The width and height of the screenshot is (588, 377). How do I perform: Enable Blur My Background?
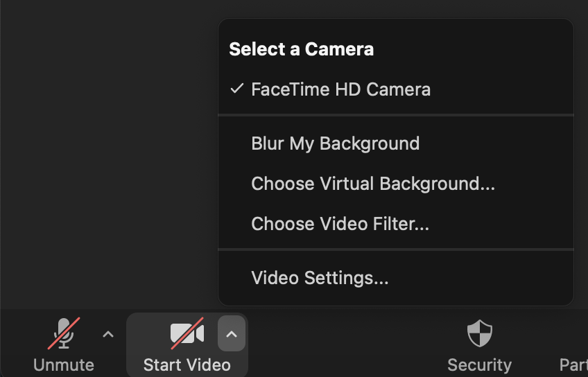pos(335,143)
